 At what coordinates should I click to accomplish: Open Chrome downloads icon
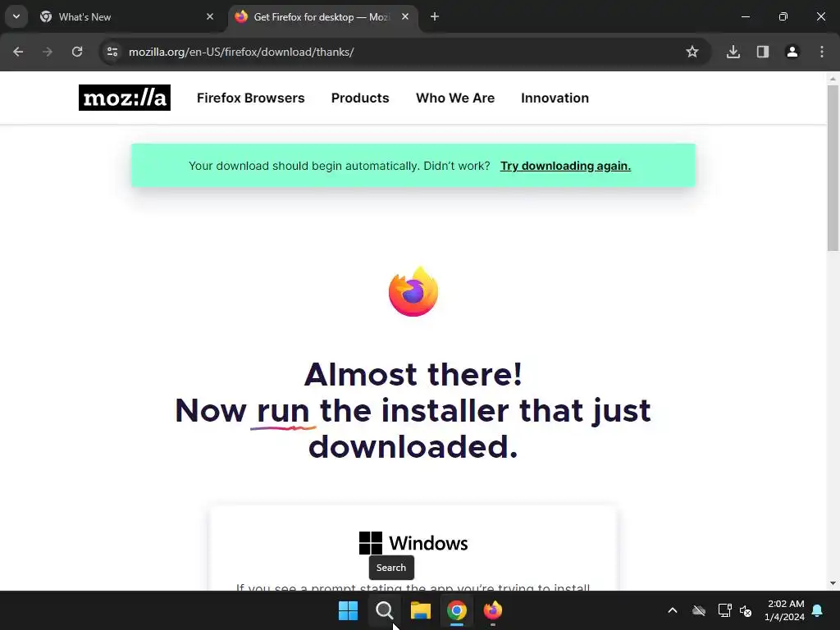(733, 52)
